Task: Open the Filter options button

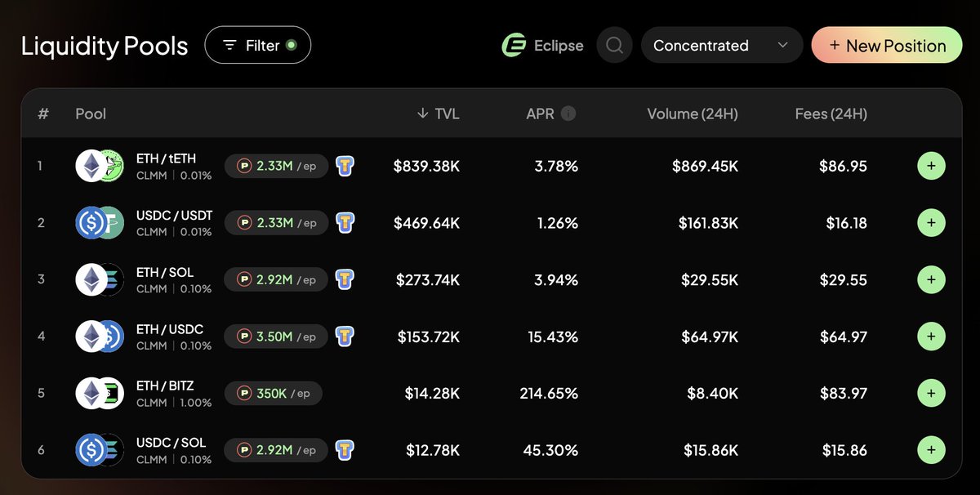Action: (258, 46)
